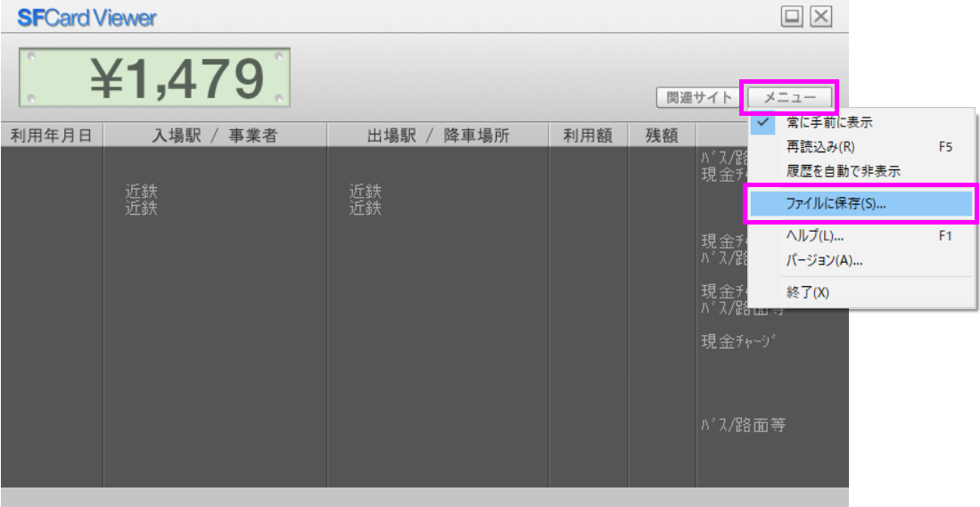Click the ¥1,479 balance display

(x=155, y=78)
